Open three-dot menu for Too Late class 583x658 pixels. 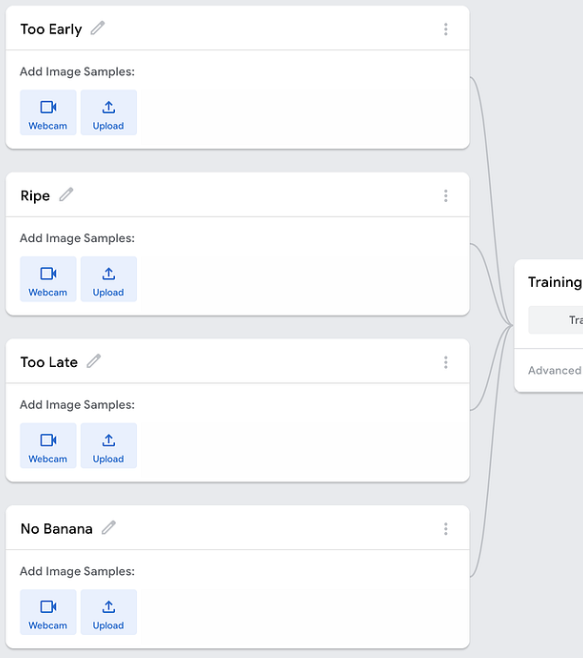446,363
